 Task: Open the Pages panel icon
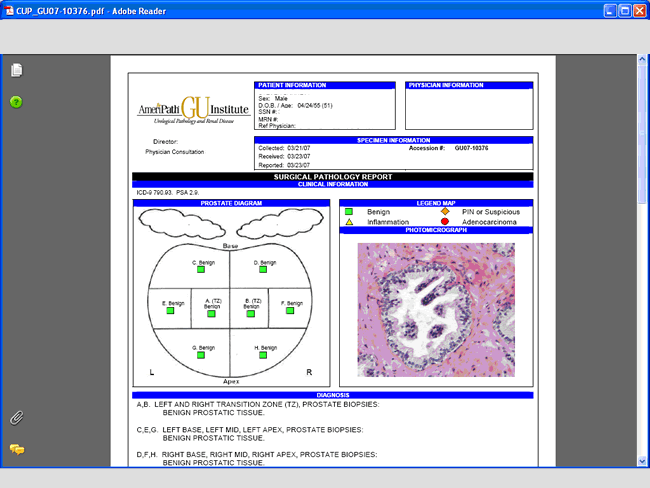[x=16, y=70]
